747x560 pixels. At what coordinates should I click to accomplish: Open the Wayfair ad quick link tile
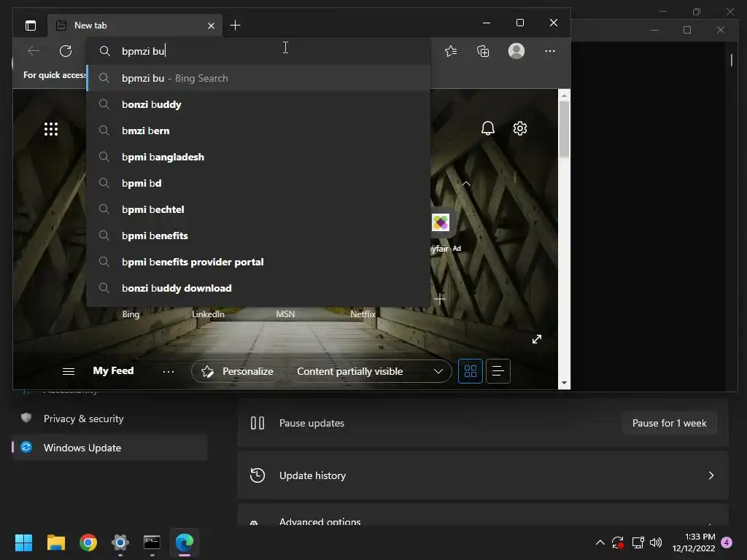(440, 222)
